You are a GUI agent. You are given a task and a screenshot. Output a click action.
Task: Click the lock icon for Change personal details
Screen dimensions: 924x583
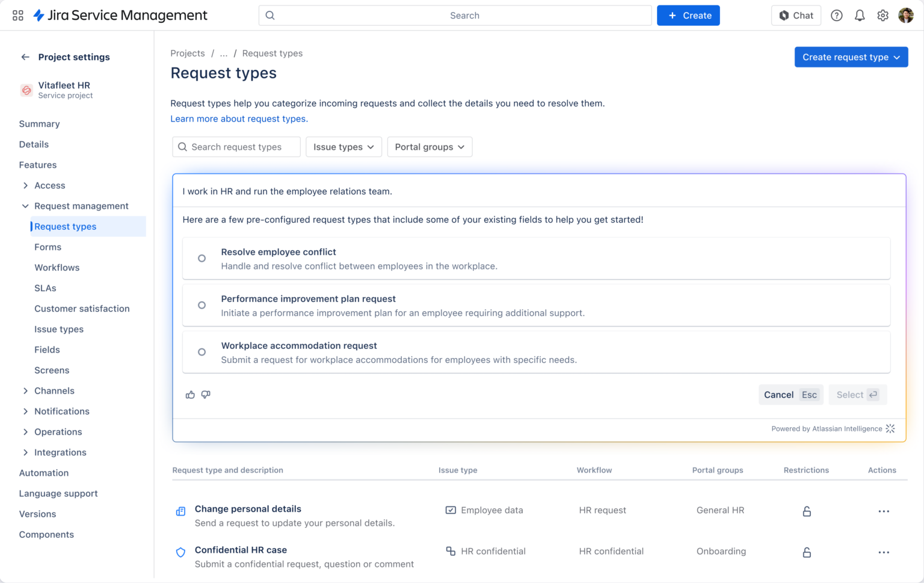point(806,511)
